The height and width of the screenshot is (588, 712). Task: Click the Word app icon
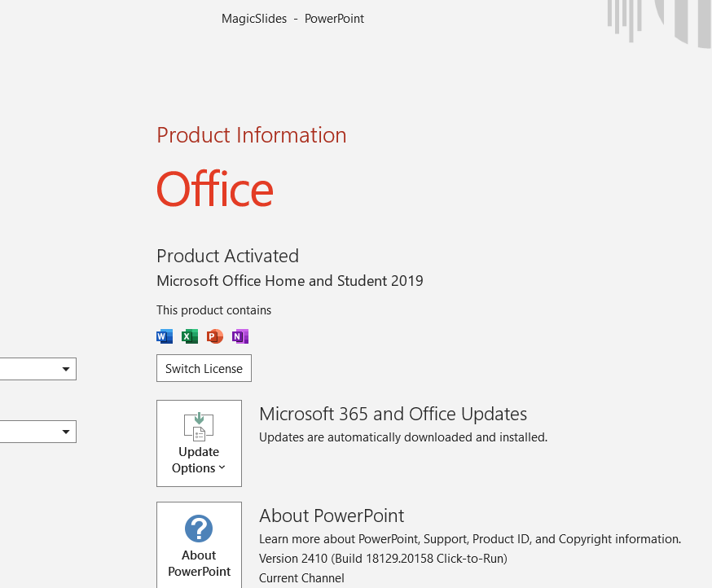165,336
